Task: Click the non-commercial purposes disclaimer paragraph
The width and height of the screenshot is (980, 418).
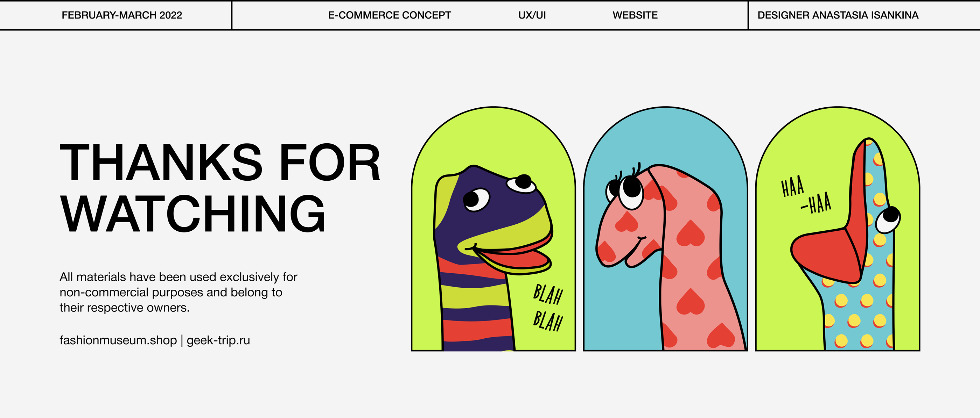Action: point(178,292)
